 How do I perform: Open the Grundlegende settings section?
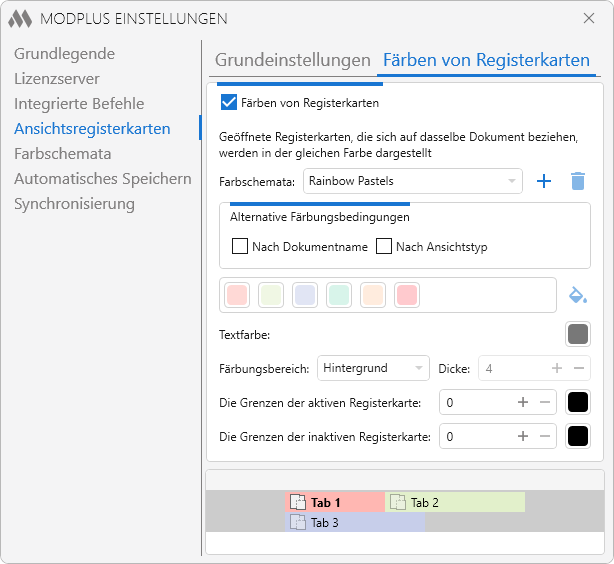65,54
